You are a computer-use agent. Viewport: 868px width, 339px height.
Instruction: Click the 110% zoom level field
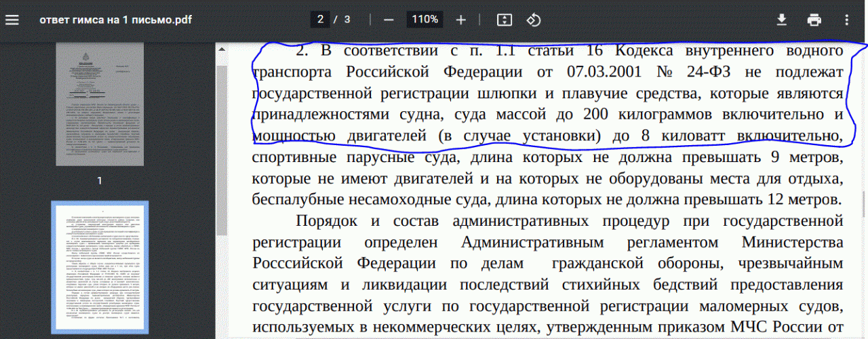425,20
